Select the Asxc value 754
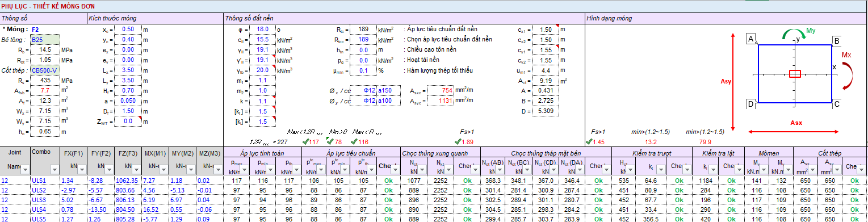Viewport: 868px width, 222px height. (441, 91)
